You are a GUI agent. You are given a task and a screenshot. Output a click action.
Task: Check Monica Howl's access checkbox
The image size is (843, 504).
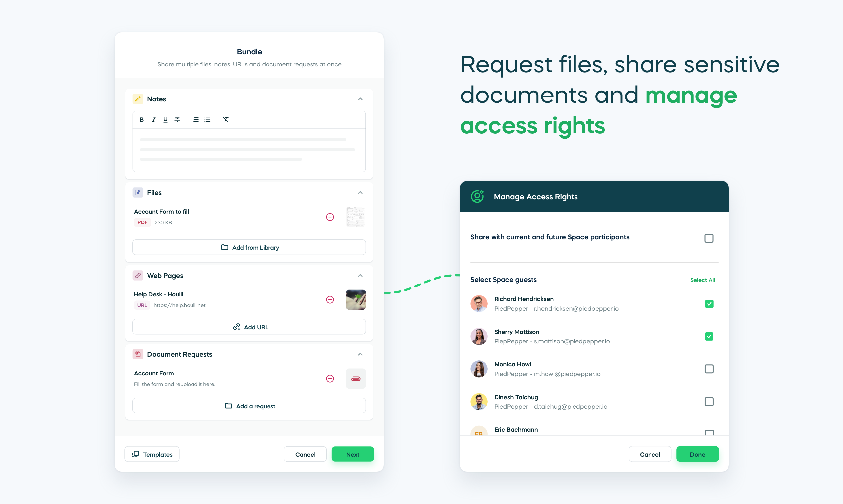[709, 369]
